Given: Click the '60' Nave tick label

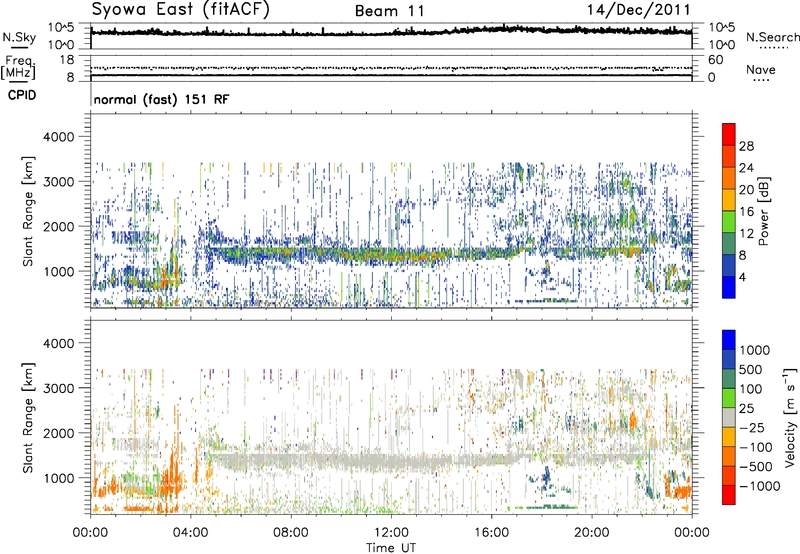Looking at the screenshot, I should click(x=715, y=60).
